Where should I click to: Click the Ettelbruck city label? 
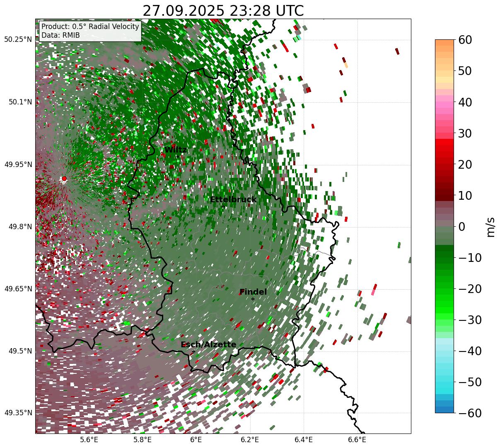pos(233,200)
